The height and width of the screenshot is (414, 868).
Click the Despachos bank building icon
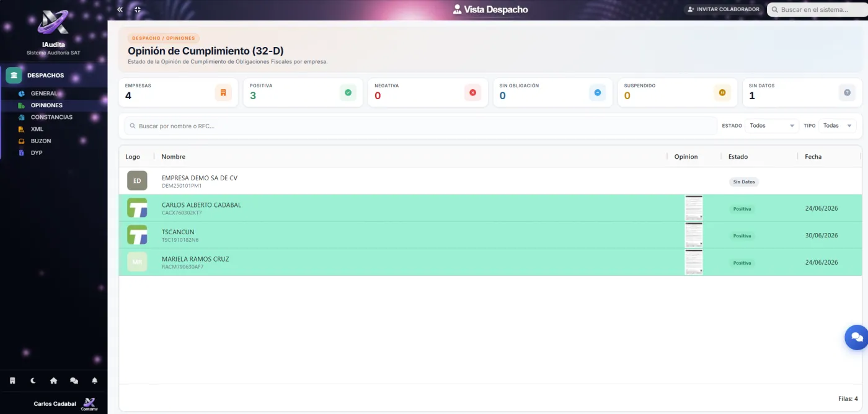click(14, 75)
